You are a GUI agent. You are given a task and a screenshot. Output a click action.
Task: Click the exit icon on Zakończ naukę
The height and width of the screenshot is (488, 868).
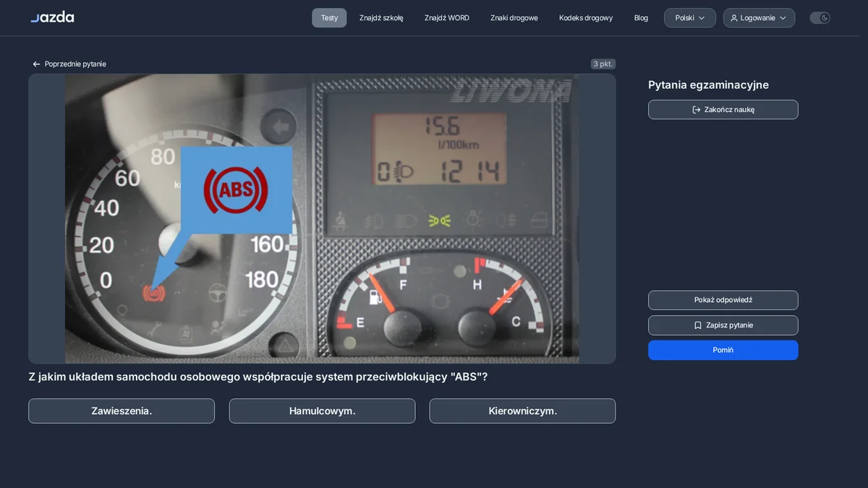pyautogui.click(x=696, y=110)
